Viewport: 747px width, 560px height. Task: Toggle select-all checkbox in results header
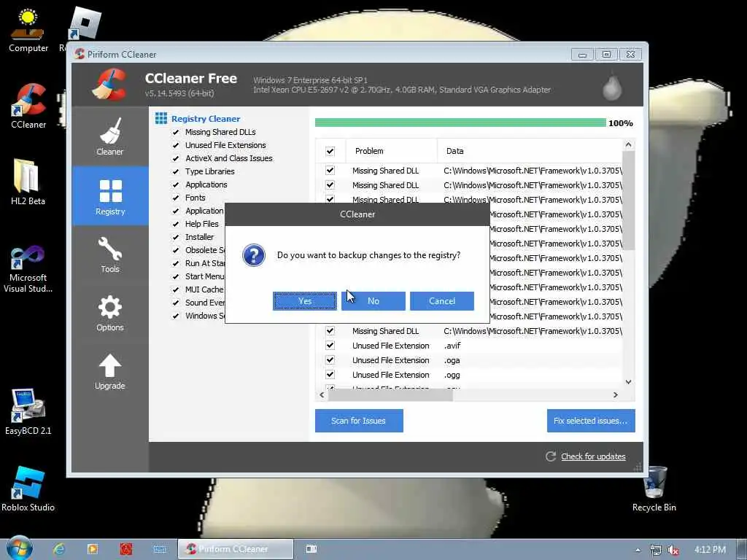pos(330,151)
